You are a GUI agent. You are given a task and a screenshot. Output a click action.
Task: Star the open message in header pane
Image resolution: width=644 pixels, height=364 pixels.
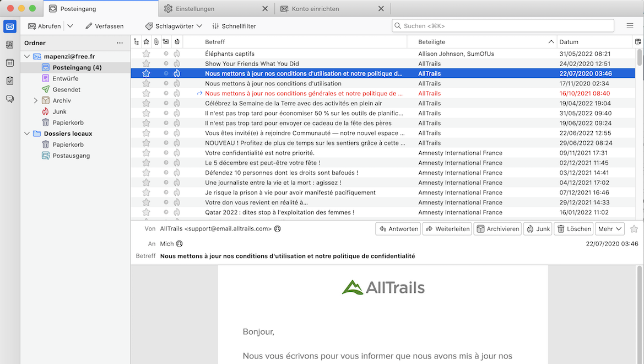click(634, 229)
